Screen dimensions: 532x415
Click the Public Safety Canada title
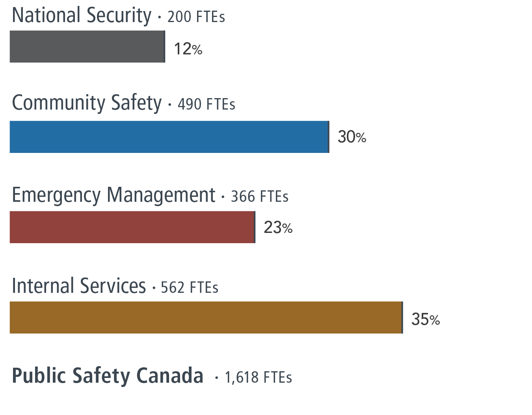coord(108,375)
